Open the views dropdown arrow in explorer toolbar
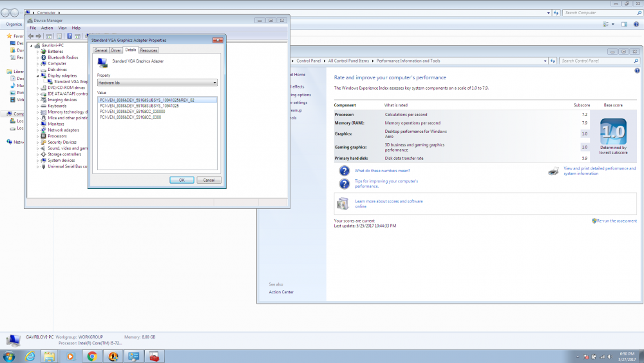 (613, 25)
